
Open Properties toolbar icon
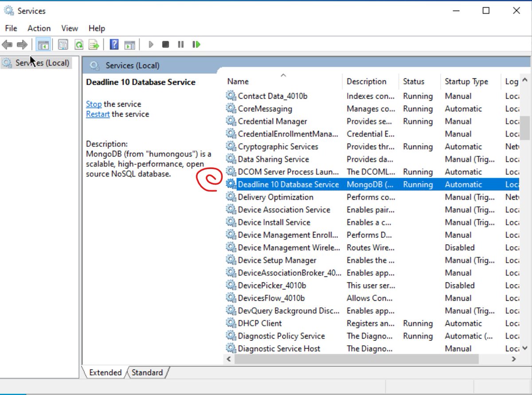coord(63,44)
